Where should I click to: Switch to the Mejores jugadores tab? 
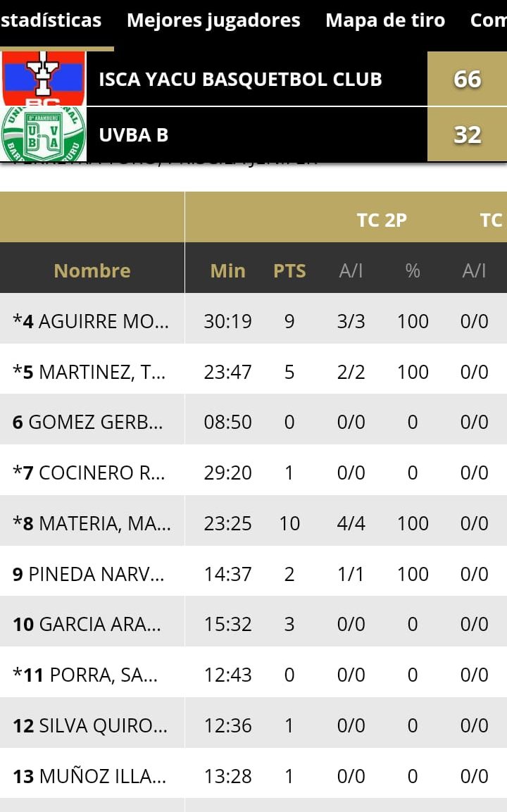pos(213,20)
